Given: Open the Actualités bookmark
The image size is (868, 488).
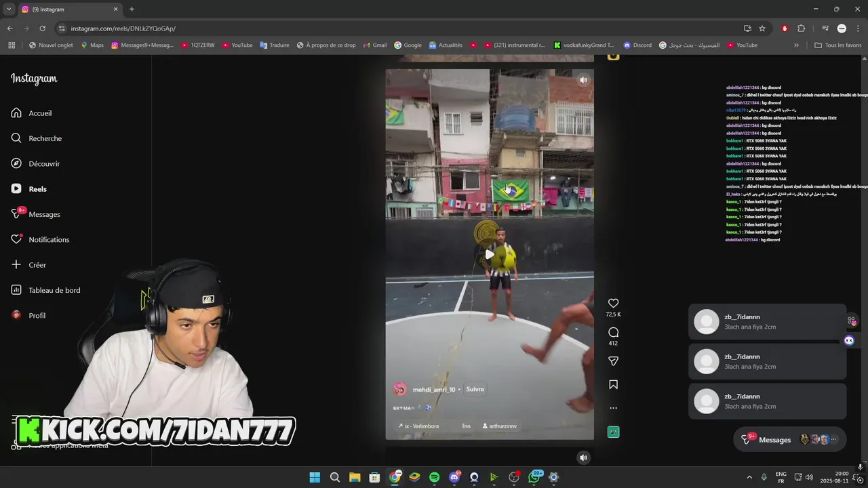Looking at the screenshot, I should click(x=445, y=45).
